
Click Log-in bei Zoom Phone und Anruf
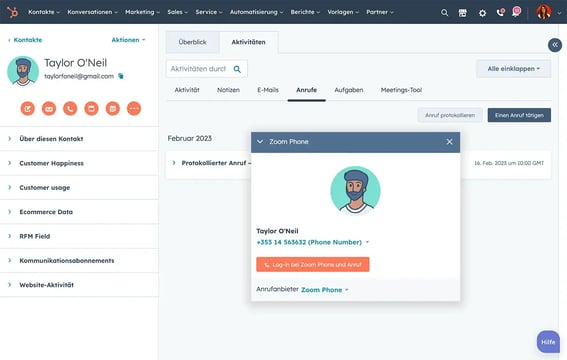pyautogui.click(x=313, y=265)
